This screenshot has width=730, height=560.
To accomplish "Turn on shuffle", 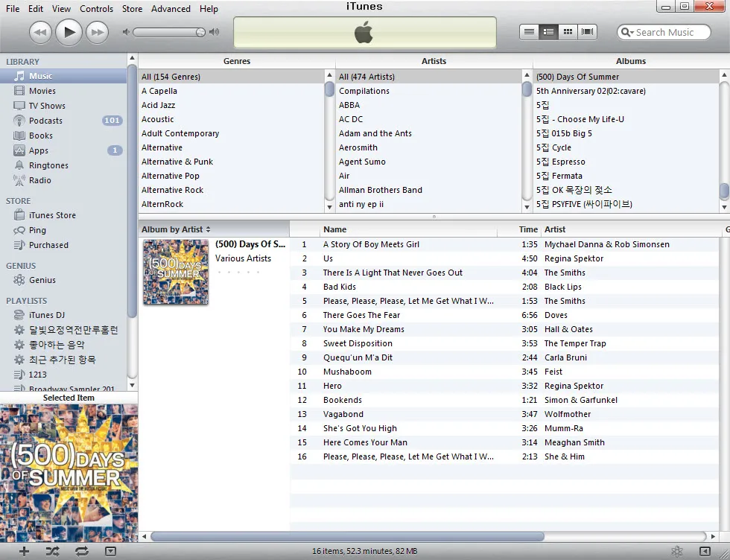I will pos(52,551).
